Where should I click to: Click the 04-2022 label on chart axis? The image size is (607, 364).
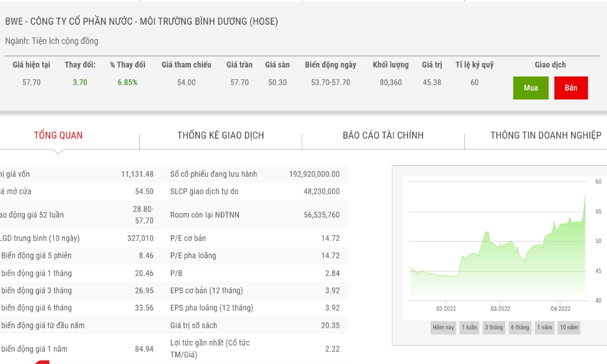561,309
